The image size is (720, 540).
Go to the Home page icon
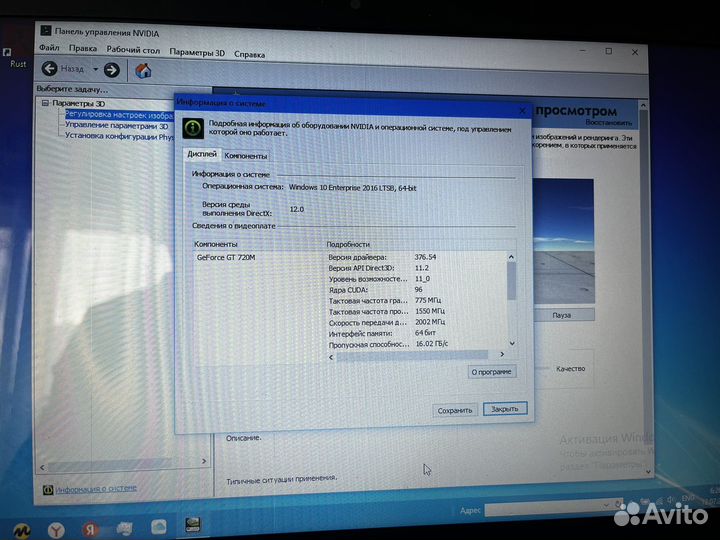[143, 71]
